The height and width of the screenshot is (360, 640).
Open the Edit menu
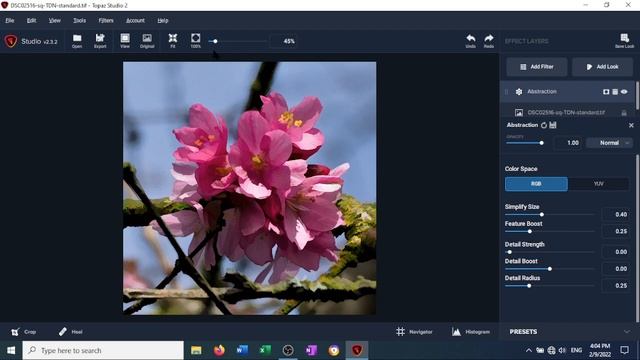(x=31, y=20)
